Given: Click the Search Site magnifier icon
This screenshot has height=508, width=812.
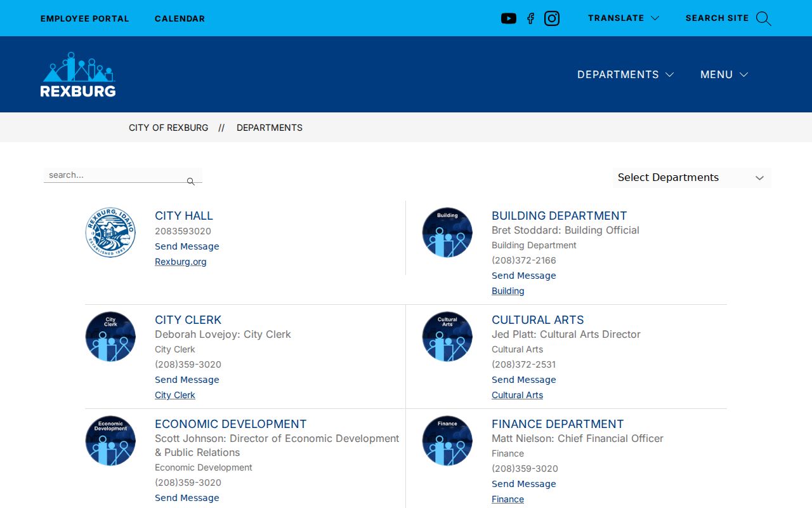Looking at the screenshot, I should tap(764, 18).
